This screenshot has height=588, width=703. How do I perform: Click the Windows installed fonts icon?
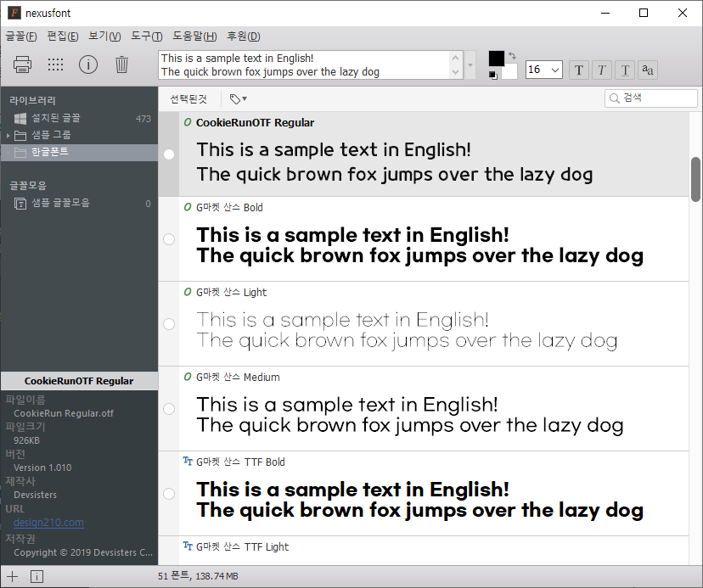(x=20, y=118)
